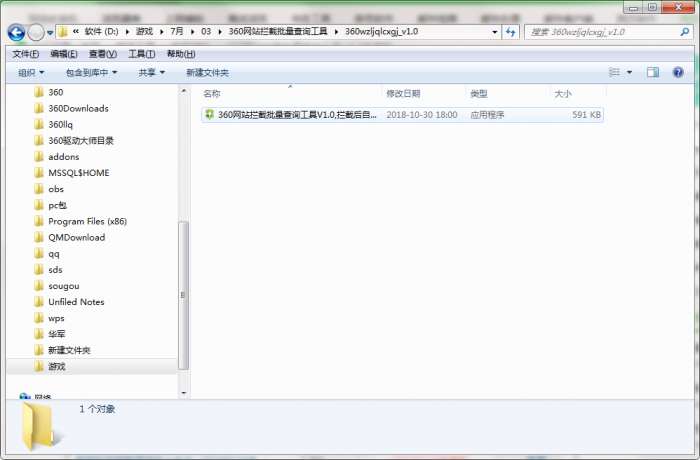Click the greyed Forward navigation arrow
This screenshot has height=460, width=700.
pyautogui.click(x=36, y=32)
